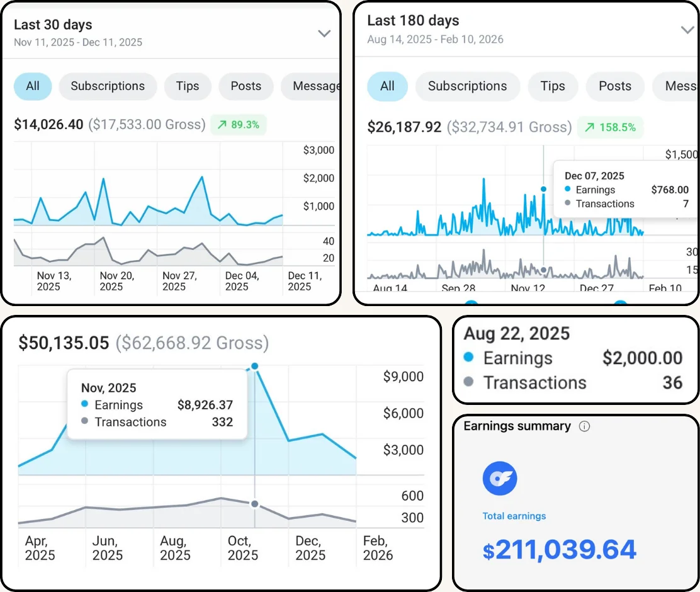Click the $50,135.05 net earnings value
700x592 pixels.
pos(64,343)
